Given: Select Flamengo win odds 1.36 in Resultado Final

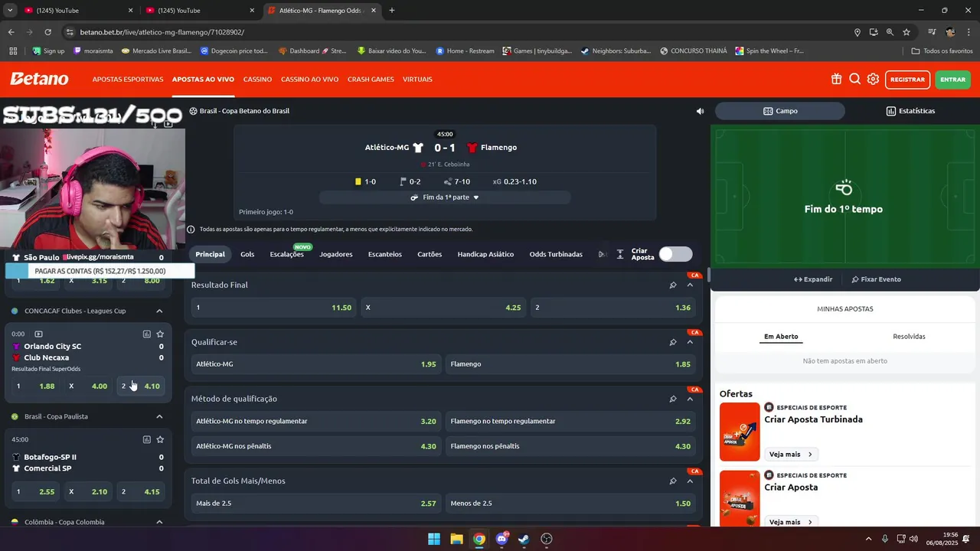Looking at the screenshot, I should click(x=613, y=308).
